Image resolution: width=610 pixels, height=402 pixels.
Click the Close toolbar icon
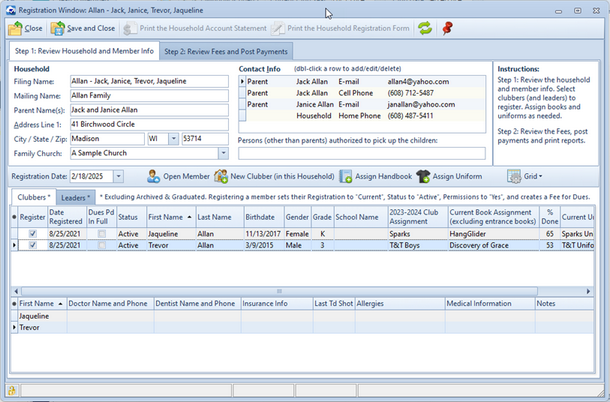click(x=15, y=29)
